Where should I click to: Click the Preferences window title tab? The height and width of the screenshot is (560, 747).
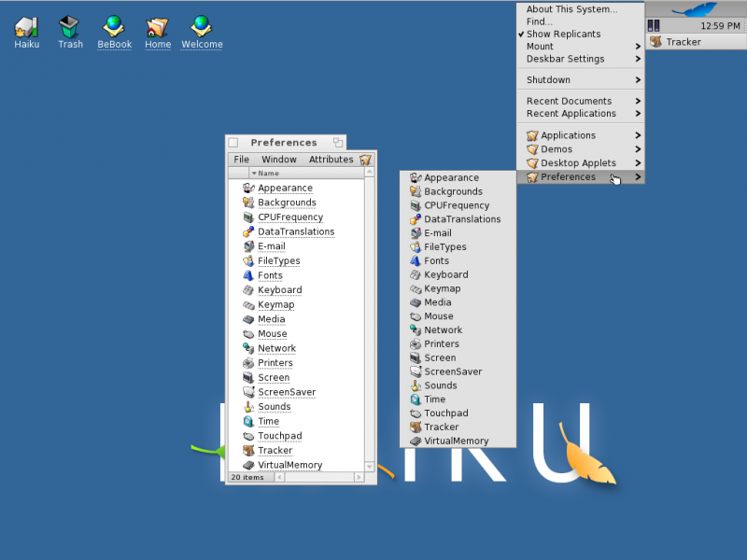pos(286,143)
